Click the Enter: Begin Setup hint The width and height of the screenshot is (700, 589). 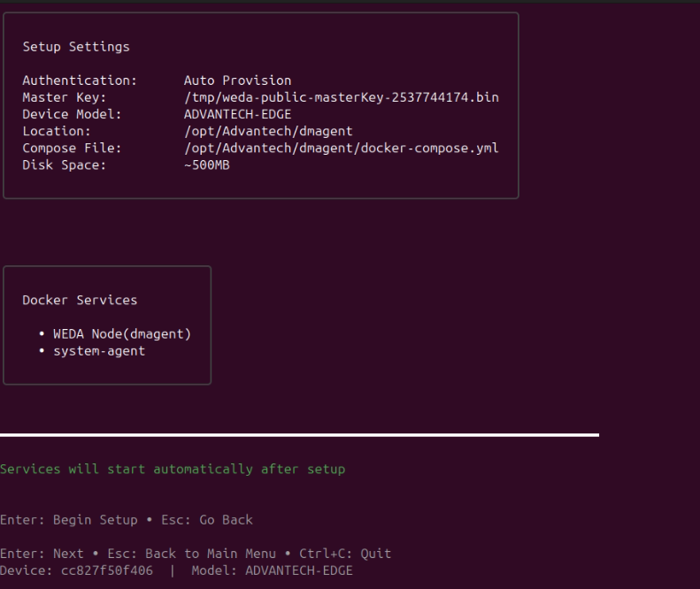(x=69, y=520)
